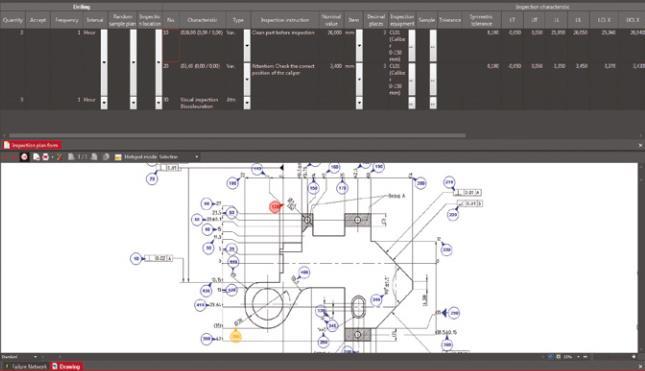The image size is (645, 371).
Task: Click the Nominal value column header
Action: (332, 20)
